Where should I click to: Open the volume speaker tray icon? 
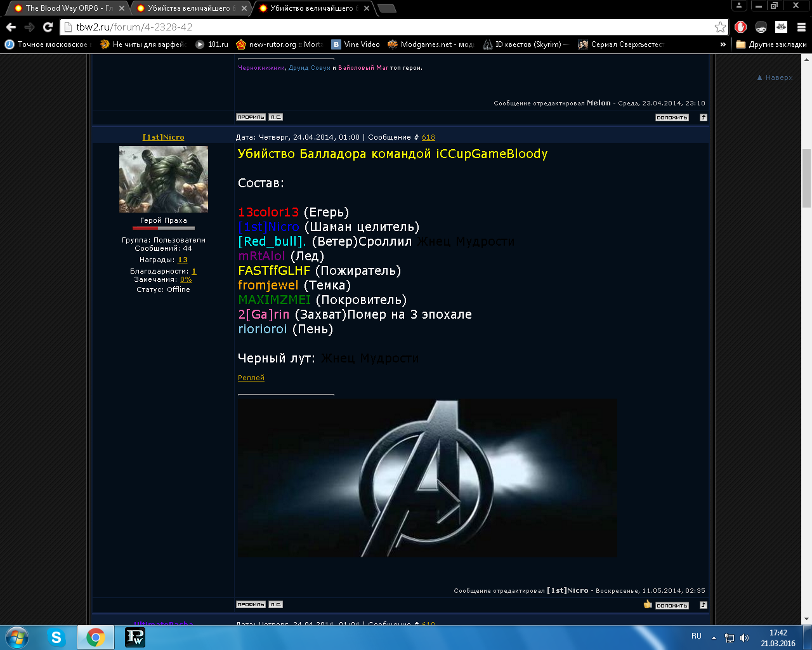745,638
